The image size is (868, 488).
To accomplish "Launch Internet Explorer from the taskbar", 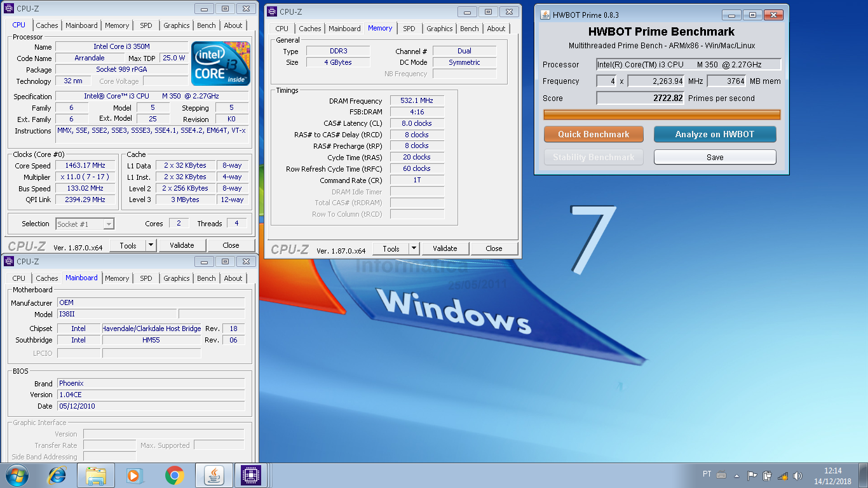I will [57, 475].
